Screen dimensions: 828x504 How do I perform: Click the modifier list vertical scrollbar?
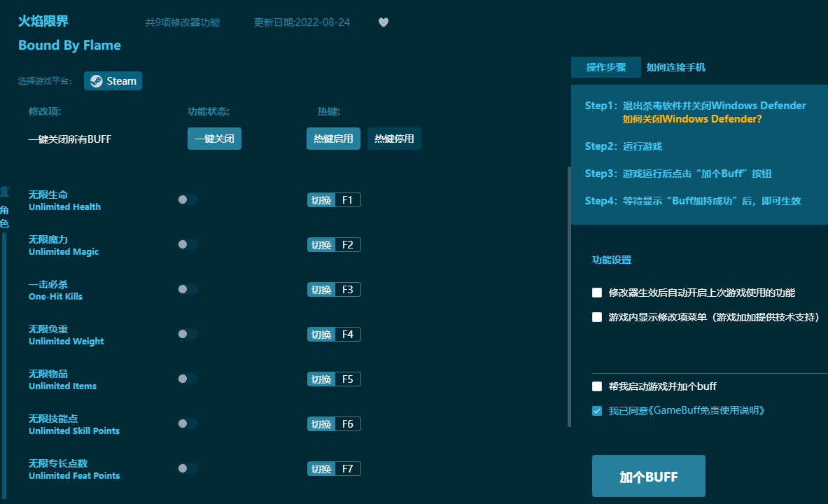pos(569,296)
